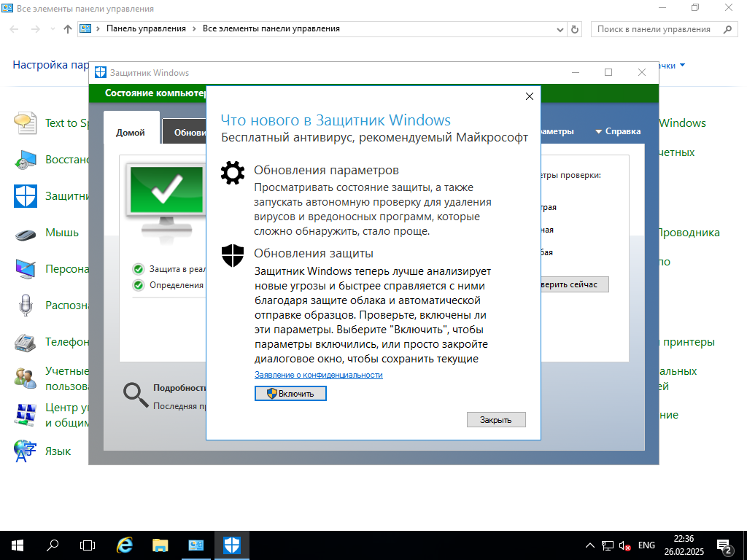Viewport: 747px width, 560px height.
Task: Click the green check next to 'Защита в реал…'
Action: (138, 270)
